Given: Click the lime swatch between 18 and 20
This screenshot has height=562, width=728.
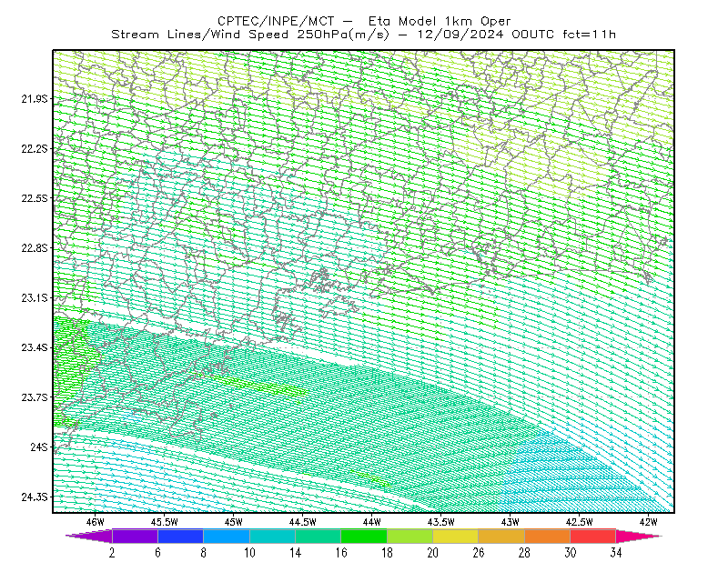Looking at the screenshot, I should point(410,536).
